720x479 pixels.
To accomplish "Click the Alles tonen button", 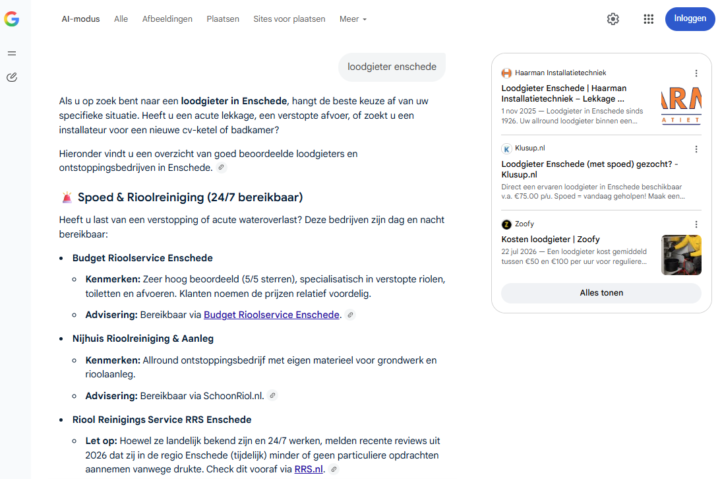I will click(601, 293).
